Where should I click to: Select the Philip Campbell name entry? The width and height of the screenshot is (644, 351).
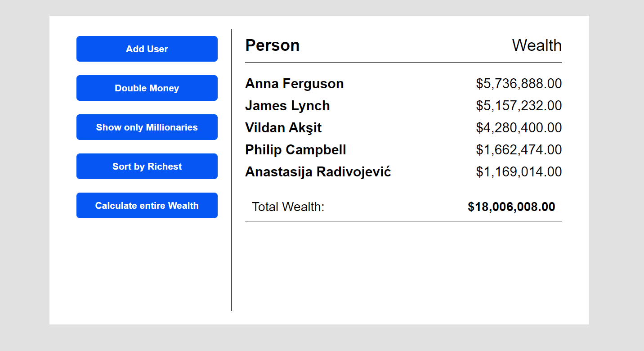point(295,150)
